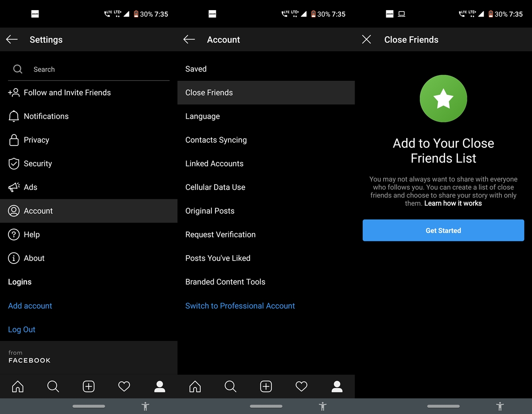Open Privacy settings

pos(89,140)
